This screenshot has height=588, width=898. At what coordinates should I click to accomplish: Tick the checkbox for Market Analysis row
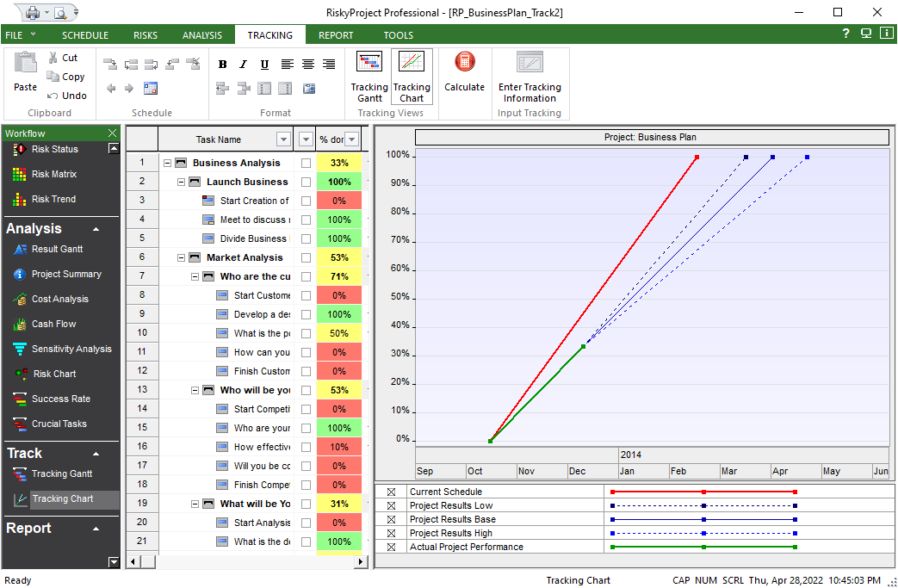tap(306, 257)
